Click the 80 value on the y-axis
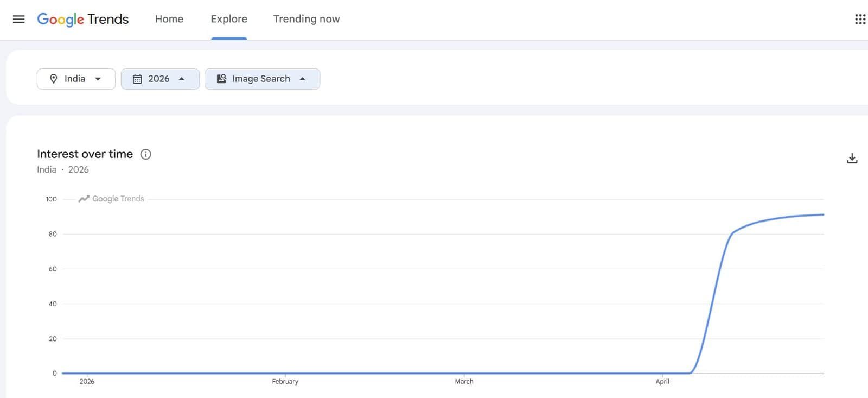This screenshot has width=868, height=398. pos(53,234)
